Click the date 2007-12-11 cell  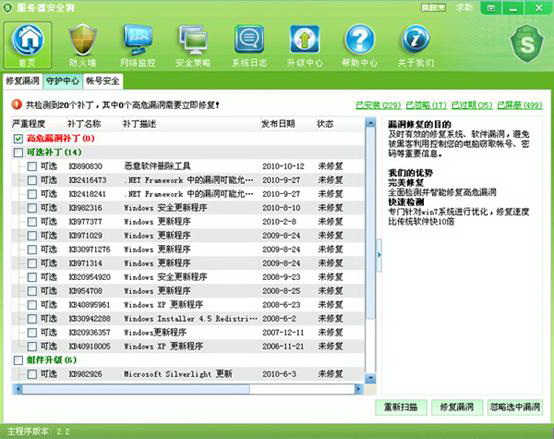[x=283, y=332]
